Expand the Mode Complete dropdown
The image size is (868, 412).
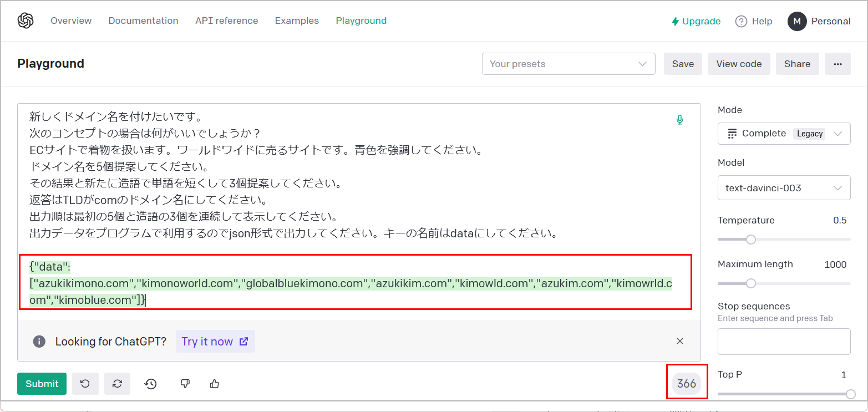784,134
